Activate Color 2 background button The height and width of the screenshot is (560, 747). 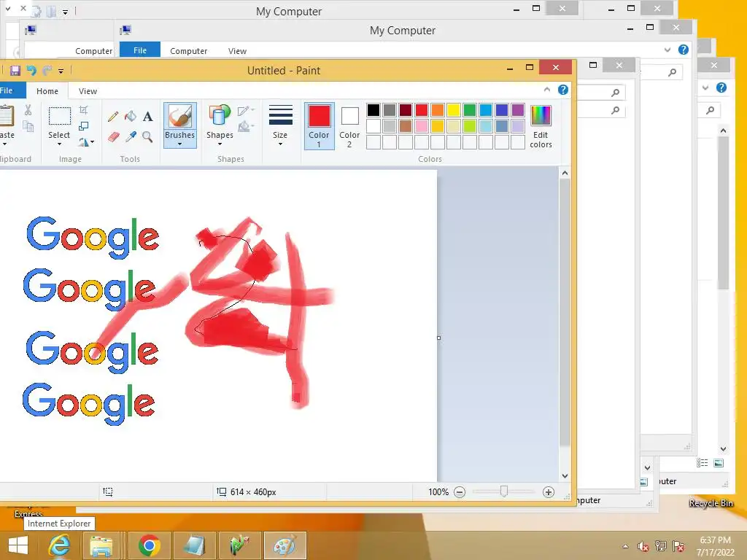pos(349,126)
